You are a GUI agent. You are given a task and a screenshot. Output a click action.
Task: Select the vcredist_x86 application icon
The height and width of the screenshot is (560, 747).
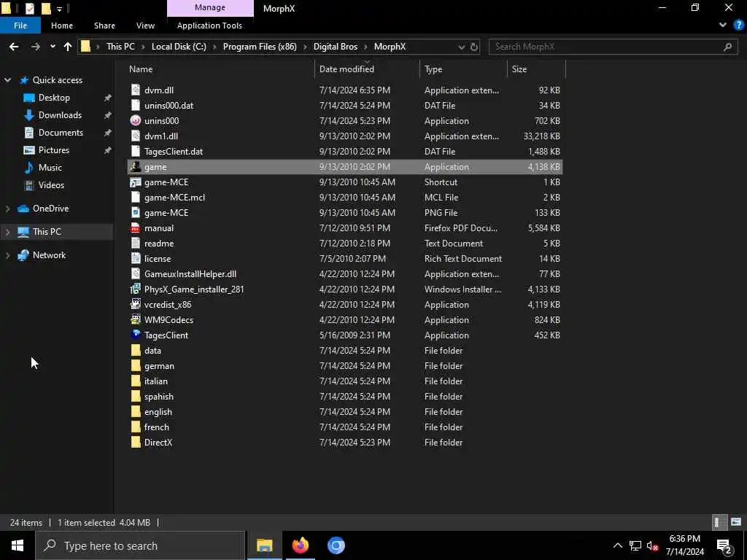[x=136, y=304]
